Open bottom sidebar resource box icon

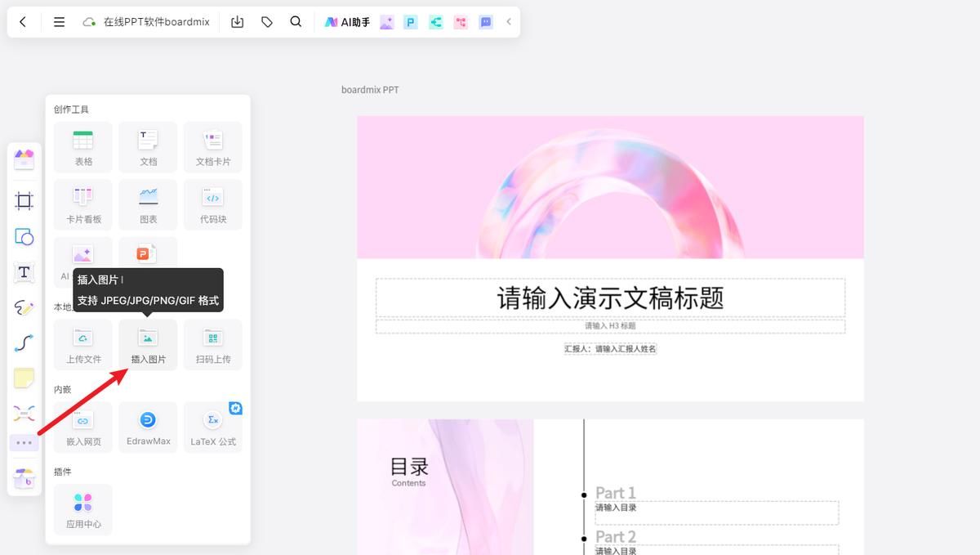click(24, 479)
